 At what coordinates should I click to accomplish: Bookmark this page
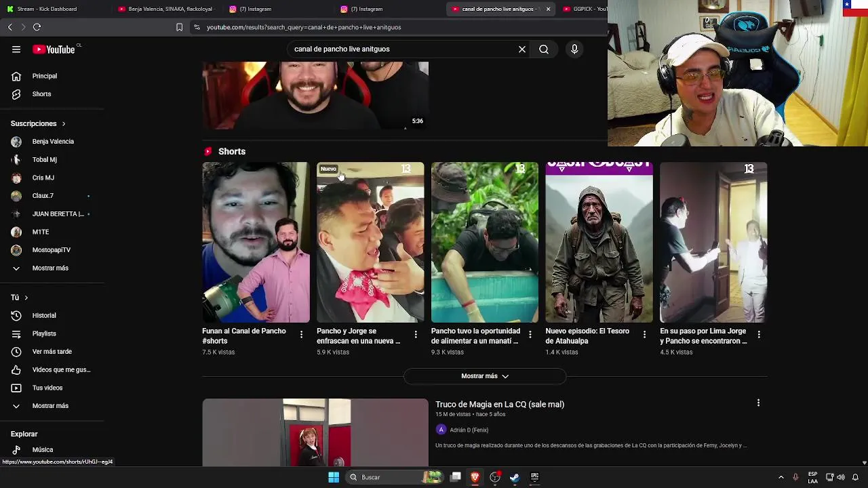tap(179, 27)
